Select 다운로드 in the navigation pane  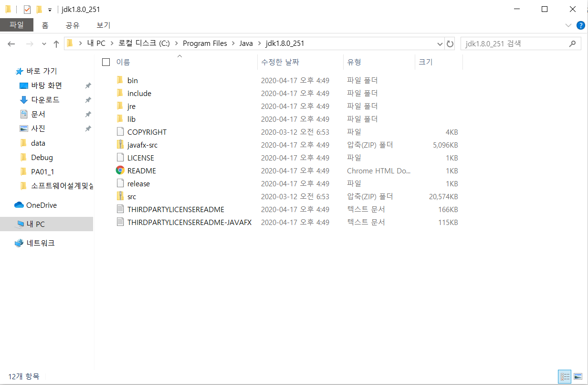pyautogui.click(x=45, y=100)
